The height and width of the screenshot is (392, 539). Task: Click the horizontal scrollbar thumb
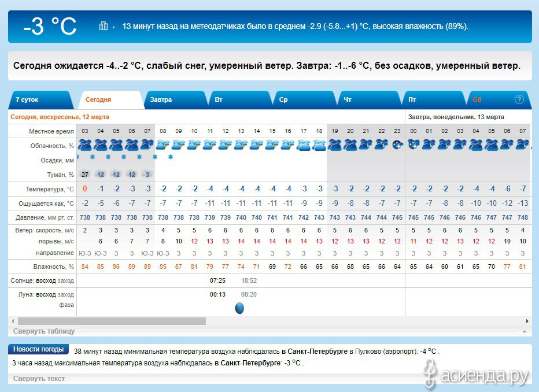112,321
